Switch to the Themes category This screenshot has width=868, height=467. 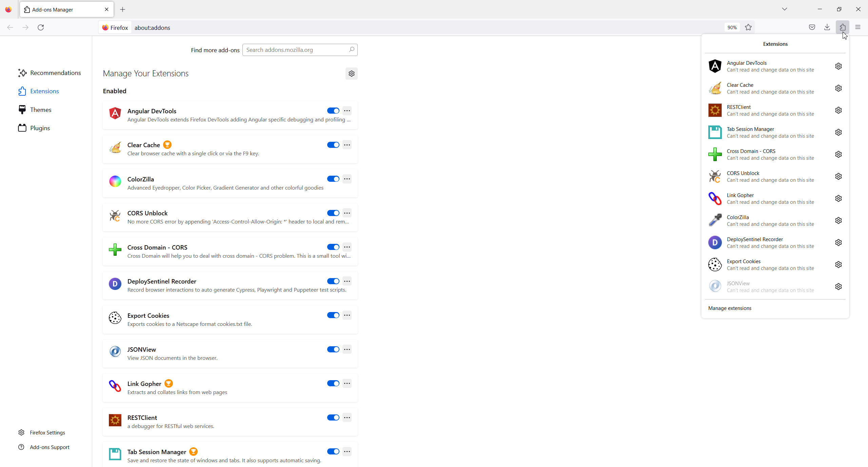(x=40, y=110)
